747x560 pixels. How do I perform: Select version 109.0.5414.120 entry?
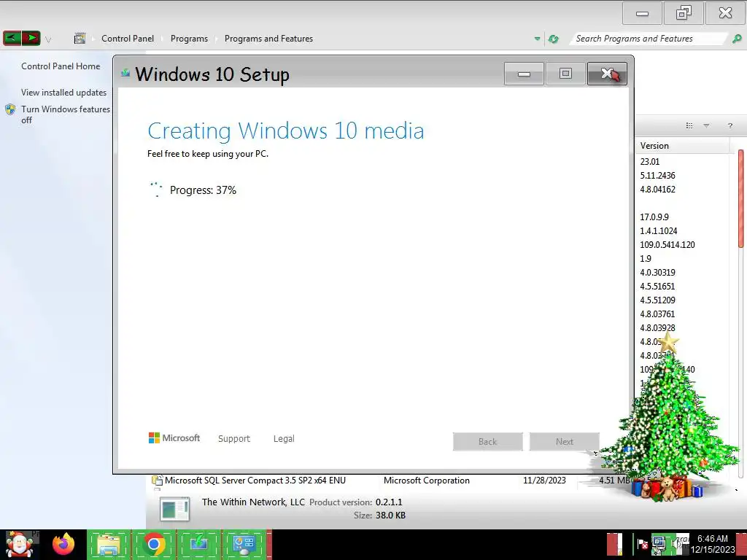[x=667, y=244]
